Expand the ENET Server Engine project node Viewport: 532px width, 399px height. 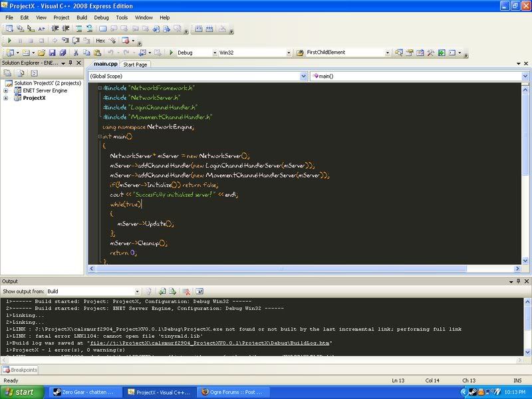pos(6,90)
